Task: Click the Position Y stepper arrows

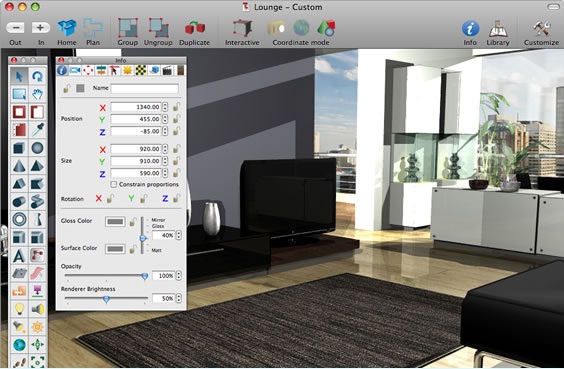Action: point(165,119)
